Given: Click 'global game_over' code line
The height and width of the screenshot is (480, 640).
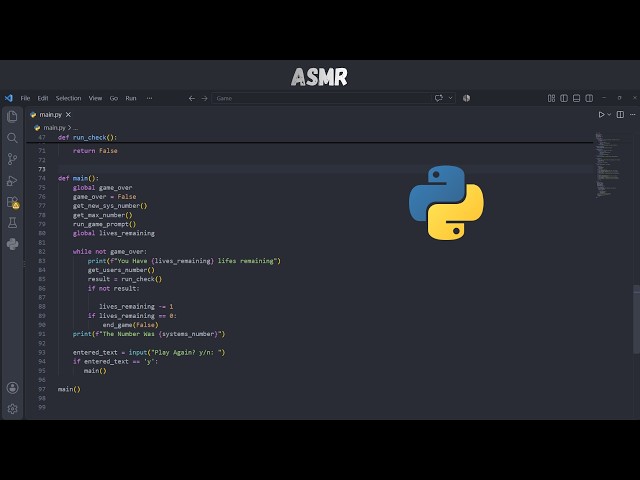Looking at the screenshot, I should click(102, 188).
